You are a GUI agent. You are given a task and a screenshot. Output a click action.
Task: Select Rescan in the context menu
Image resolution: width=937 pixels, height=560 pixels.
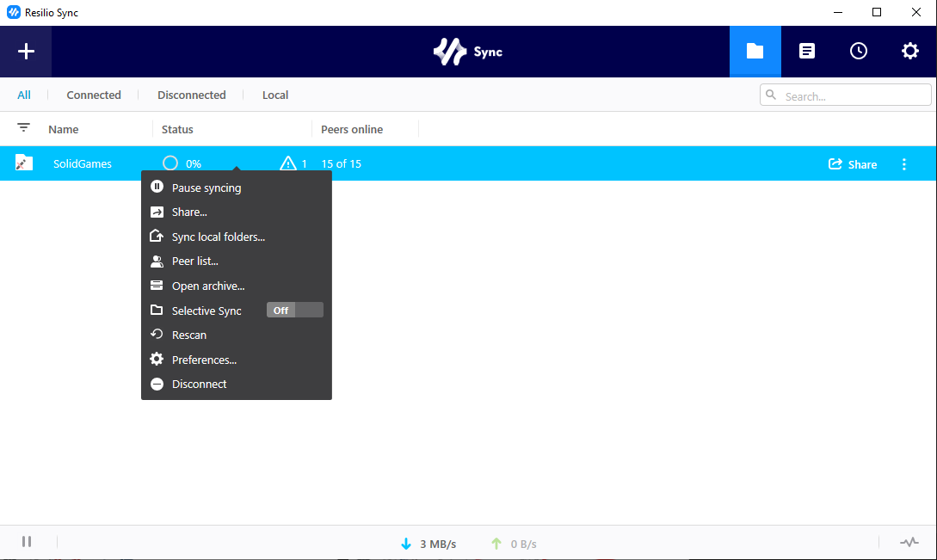(x=236, y=335)
